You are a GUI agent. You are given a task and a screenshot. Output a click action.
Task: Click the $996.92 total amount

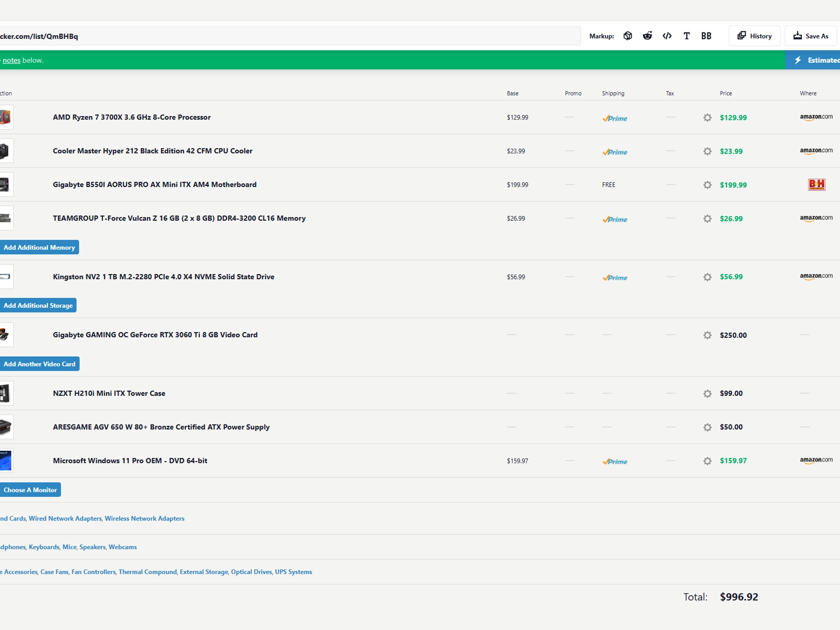tap(739, 597)
